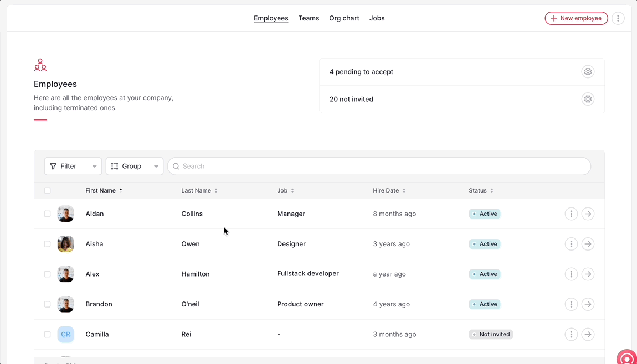Check the checkbox on Camilla Rei's row
This screenshot has width=637, height=364.
pyautogui.click(x=47, y=334)
